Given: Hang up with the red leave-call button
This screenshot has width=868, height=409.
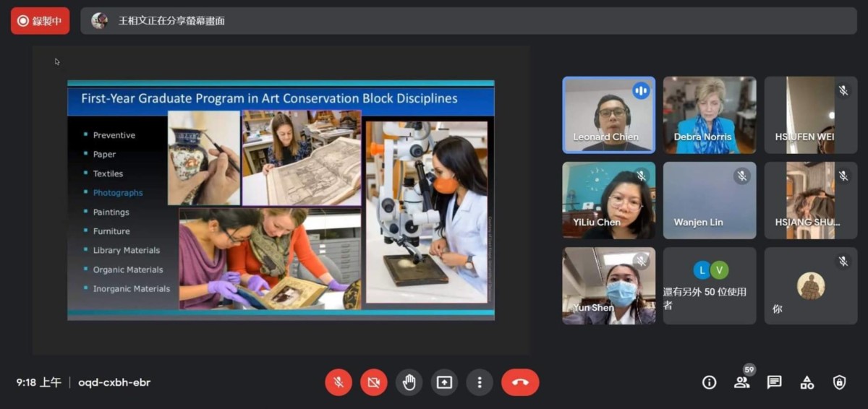Looking at the screenshot, I should click(x=520, y=382).
